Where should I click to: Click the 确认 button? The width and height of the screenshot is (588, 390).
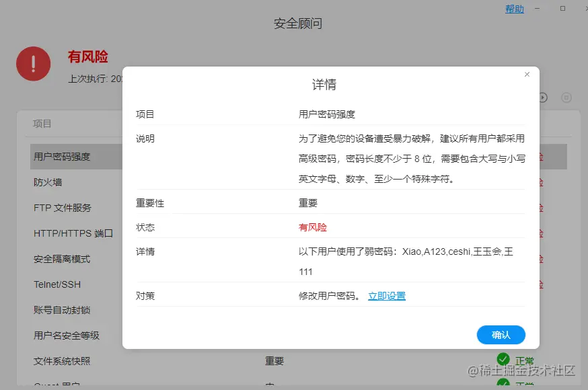tap(501, 335)
